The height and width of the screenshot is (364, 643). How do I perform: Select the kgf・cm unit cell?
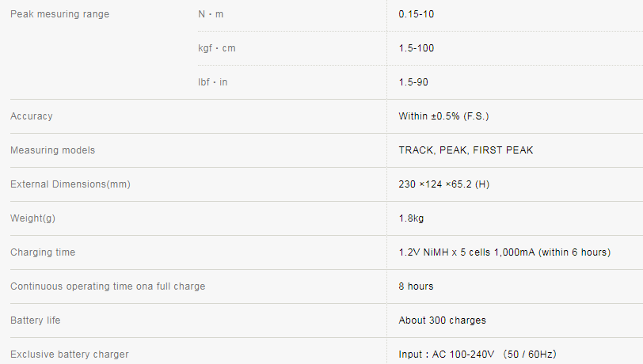click(216, 48)
